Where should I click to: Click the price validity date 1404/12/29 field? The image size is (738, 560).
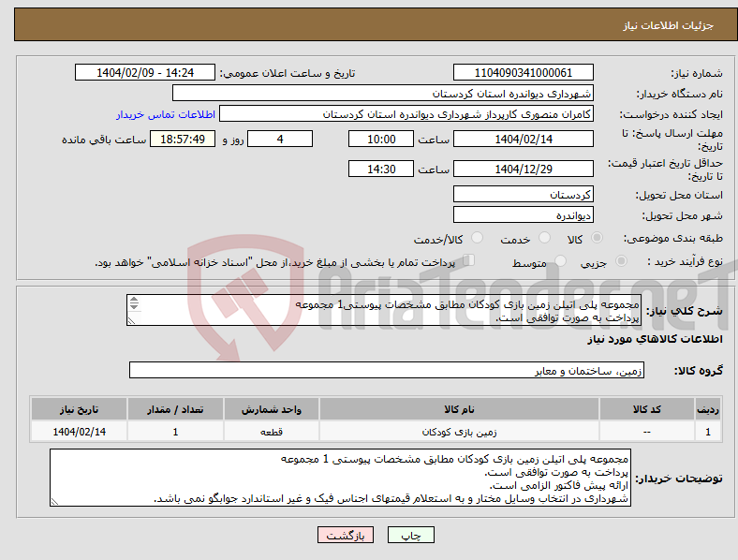(x=523, y=169)
